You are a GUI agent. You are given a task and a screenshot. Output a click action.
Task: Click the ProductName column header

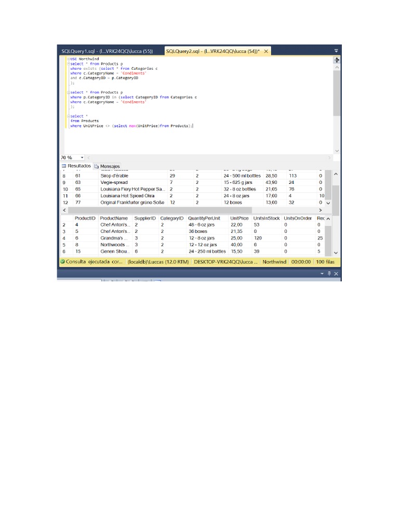[x=114, y=218]
